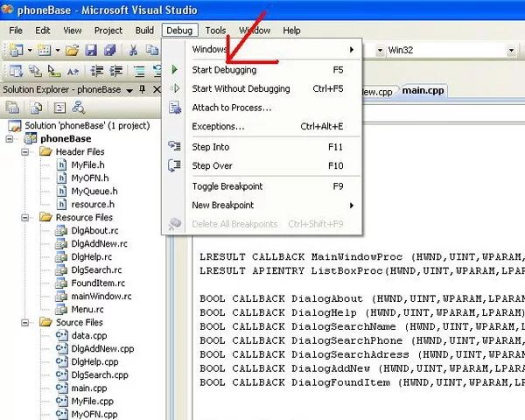Open Exceptions from the Debug menu

(x=262, y=126)
